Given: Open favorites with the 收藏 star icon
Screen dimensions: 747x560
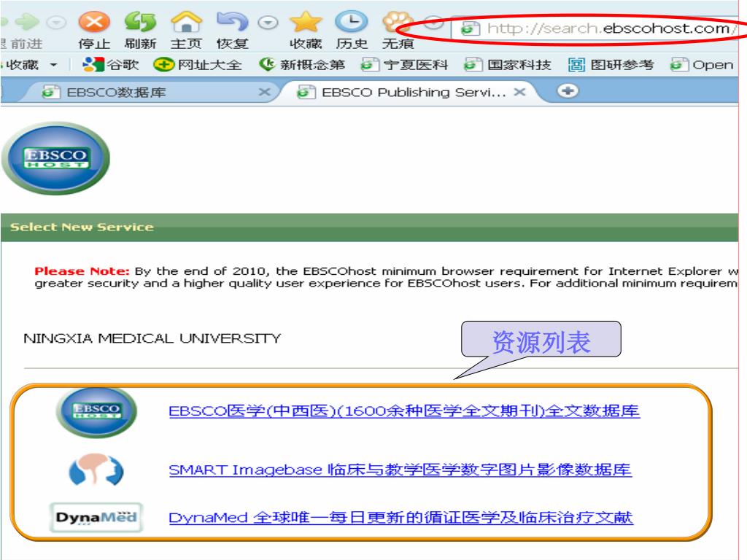Looking at the screenshot, I should (306, 22).
